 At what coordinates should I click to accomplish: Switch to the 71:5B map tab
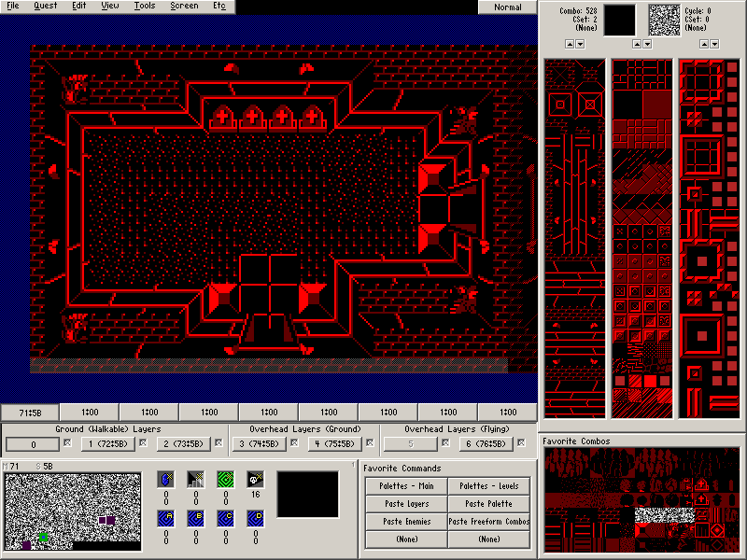click(x=30, y=413)
